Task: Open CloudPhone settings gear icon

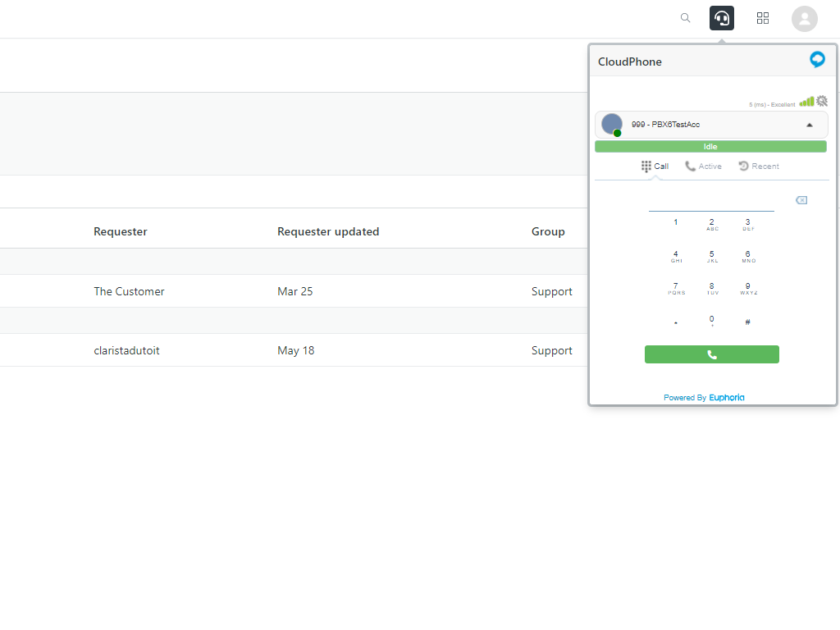Action: coord(822,102)
